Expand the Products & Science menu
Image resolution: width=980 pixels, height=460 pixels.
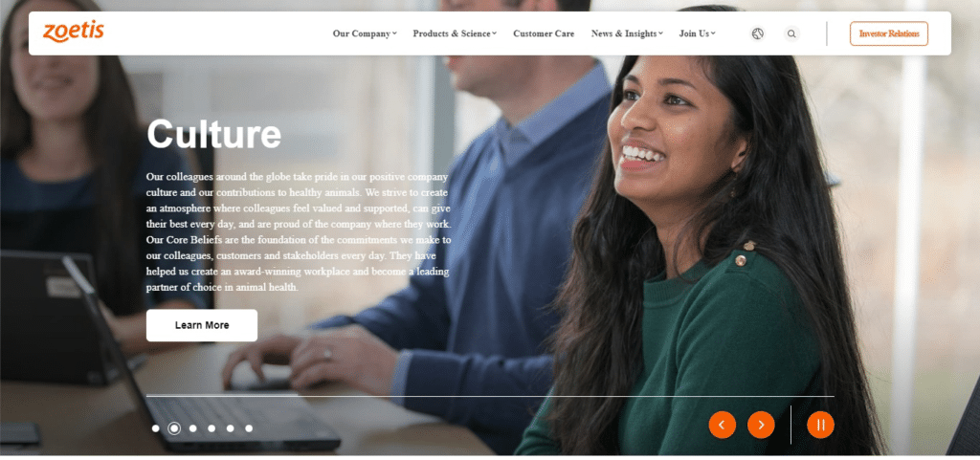point(455,33)
